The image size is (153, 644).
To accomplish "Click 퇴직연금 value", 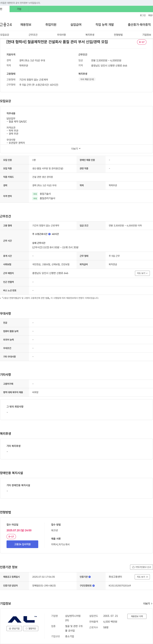I will click(113, 264).
